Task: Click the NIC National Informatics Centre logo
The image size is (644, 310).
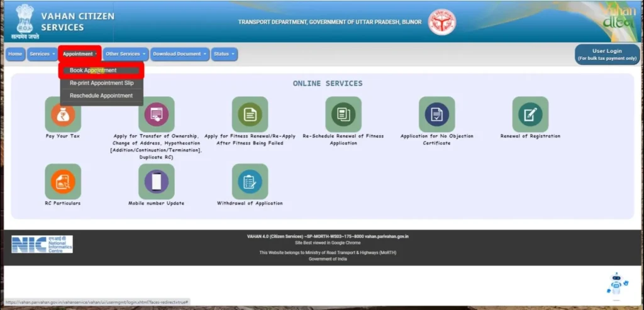Action: [42, 245]
